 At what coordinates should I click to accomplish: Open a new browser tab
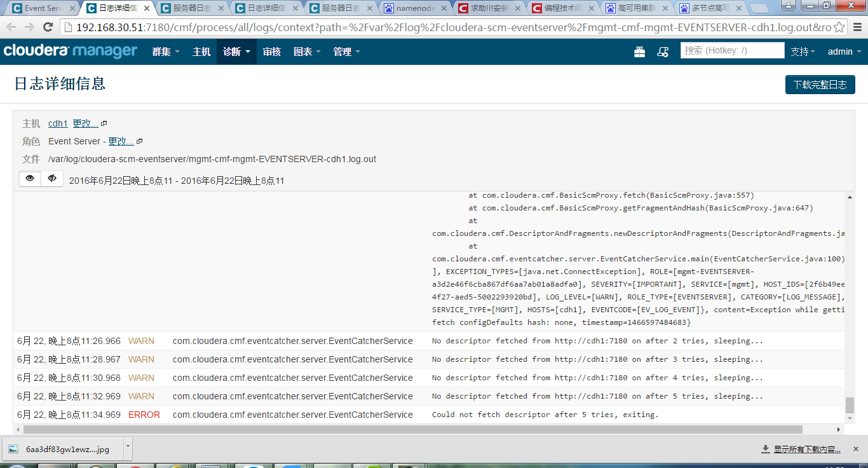tap(759, 9)
